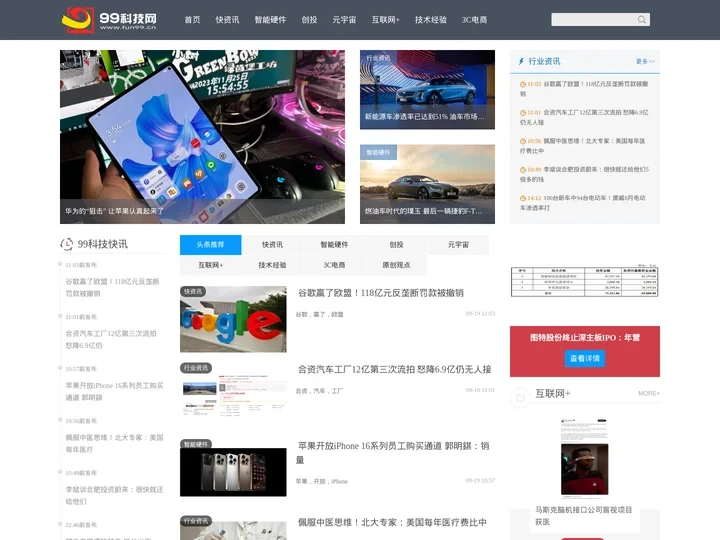Click into the search input field
This screenshot has height=540, width=720.
594,19
